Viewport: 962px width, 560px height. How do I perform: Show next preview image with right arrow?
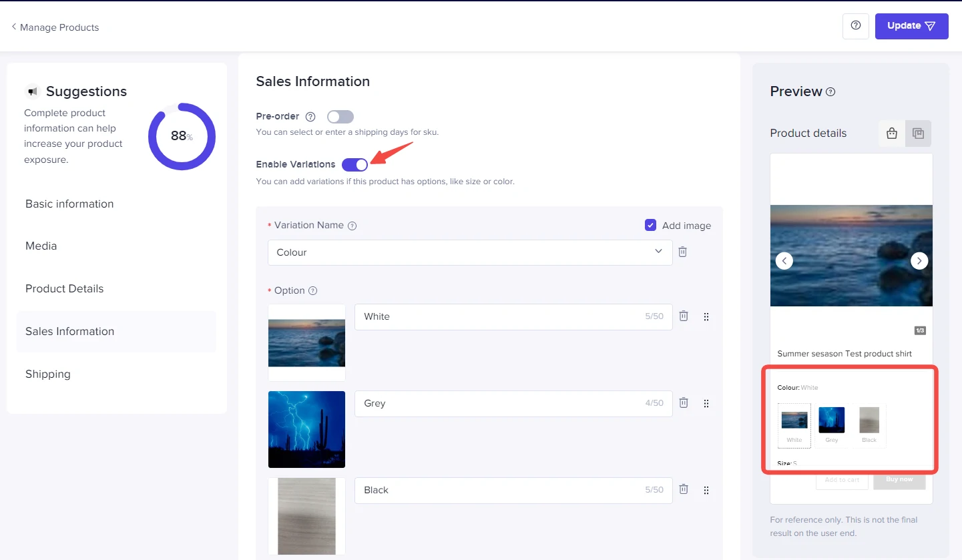(x=919, y=261)
